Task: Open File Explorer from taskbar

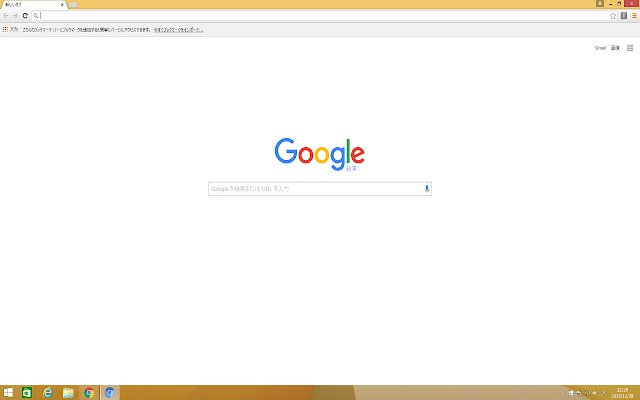Action: tap(68, 393)
